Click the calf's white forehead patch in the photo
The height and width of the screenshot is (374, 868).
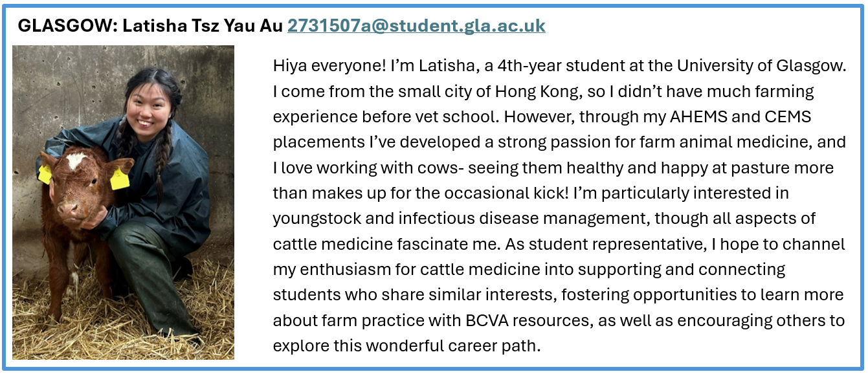(74, 160)
